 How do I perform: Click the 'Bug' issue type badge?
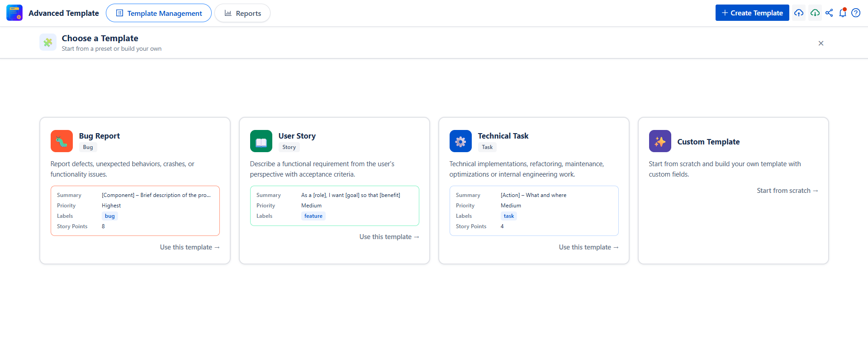tap(88, 147)
